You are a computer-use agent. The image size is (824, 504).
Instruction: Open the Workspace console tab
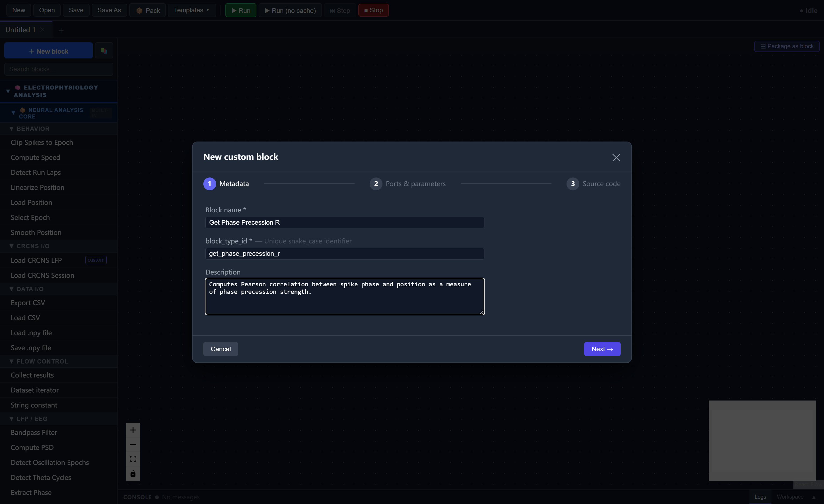(790, 497)
